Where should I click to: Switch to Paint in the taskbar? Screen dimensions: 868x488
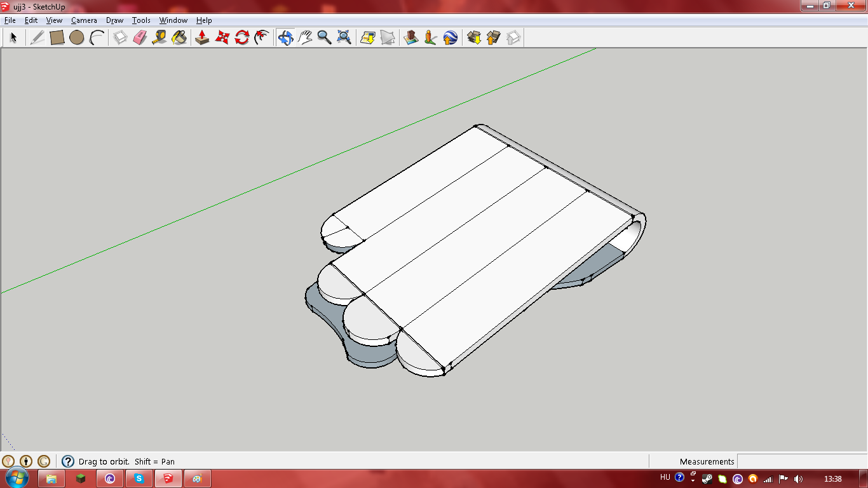tap(198, 478)
